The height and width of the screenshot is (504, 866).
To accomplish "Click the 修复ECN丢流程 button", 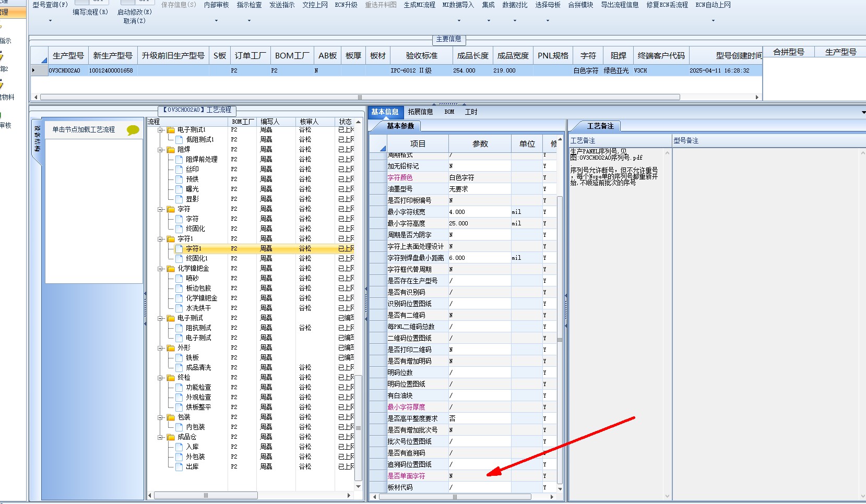I will [667, 5].
